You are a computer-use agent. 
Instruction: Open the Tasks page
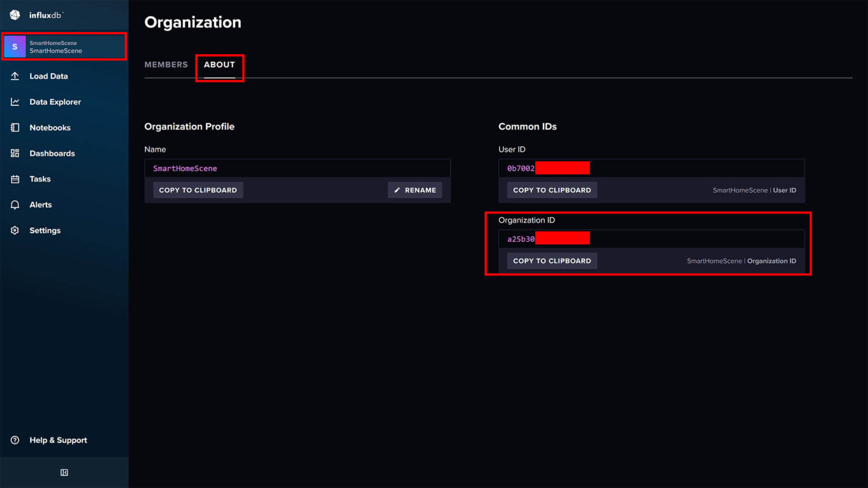(x=40, y=179)
